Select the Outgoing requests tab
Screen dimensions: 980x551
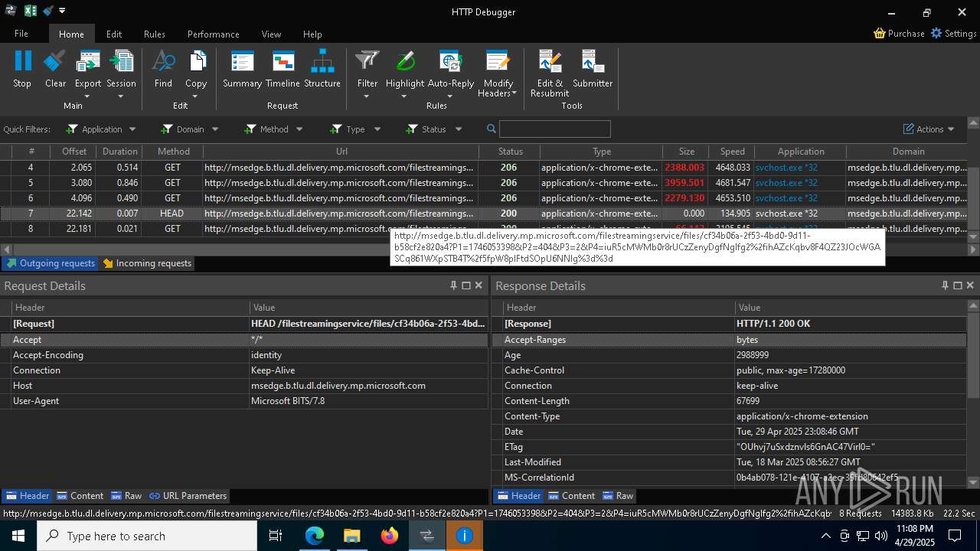[51, 263]
